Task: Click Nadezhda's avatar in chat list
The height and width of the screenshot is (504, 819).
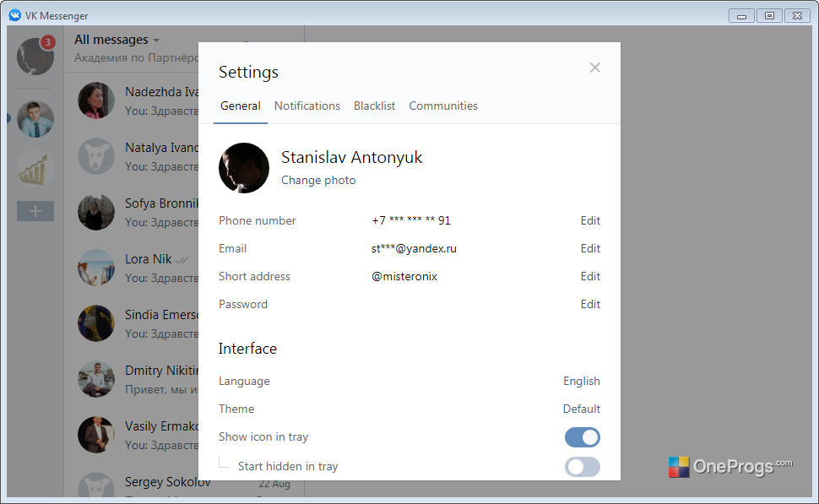Action: (96, 100)
